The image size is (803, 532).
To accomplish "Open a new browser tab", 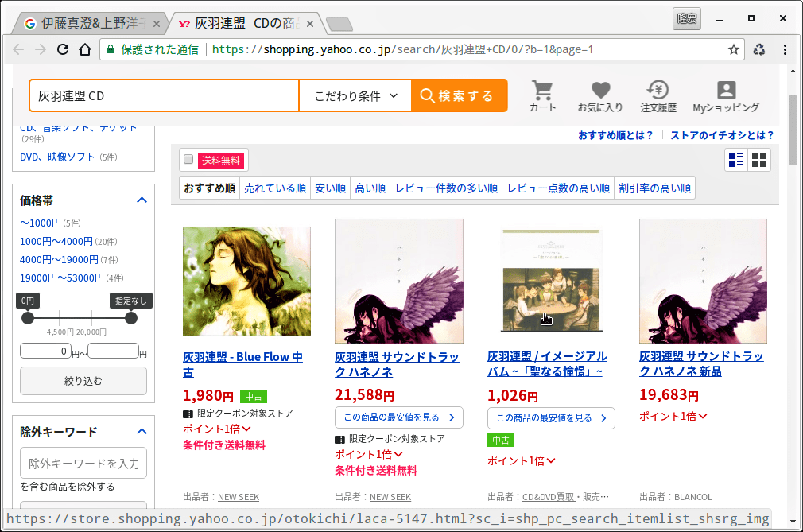I will point(339,24).
